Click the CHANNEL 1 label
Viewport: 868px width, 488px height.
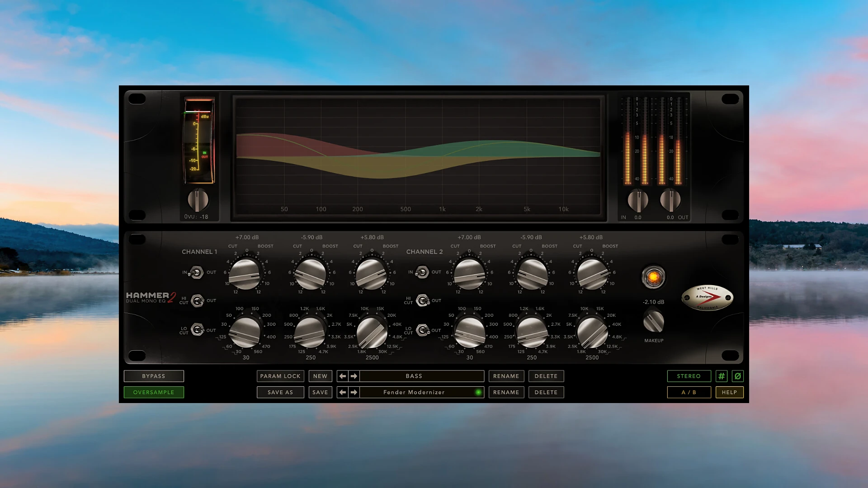pos(199,252)
